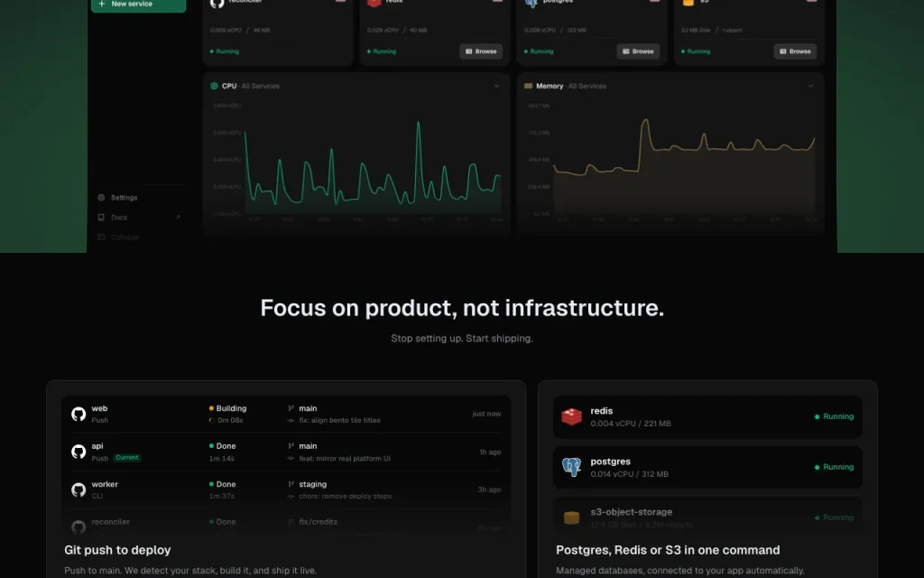Click the green Done dot in api row
This screenshot has width=924, height=578.
tap(211, 446)
